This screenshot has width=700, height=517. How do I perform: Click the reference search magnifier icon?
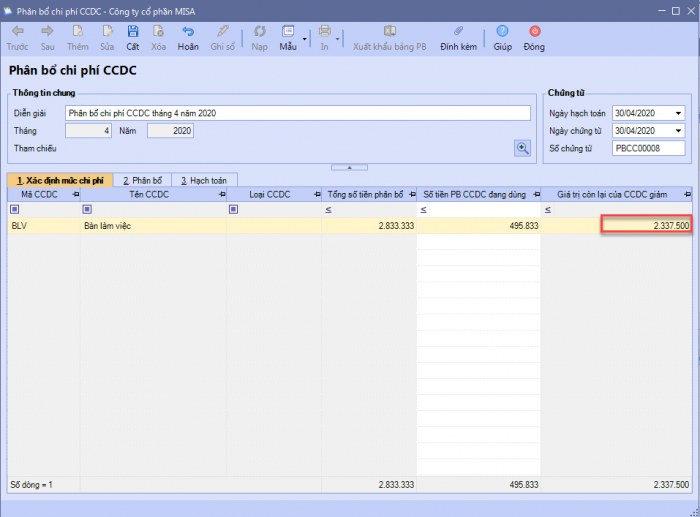coord(522,148)
